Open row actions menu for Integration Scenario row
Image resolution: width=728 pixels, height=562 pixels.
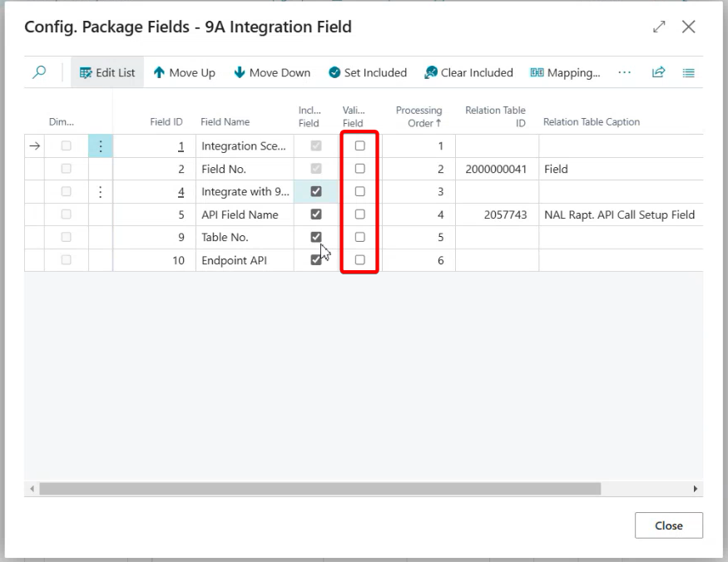[x=101, y=146]
